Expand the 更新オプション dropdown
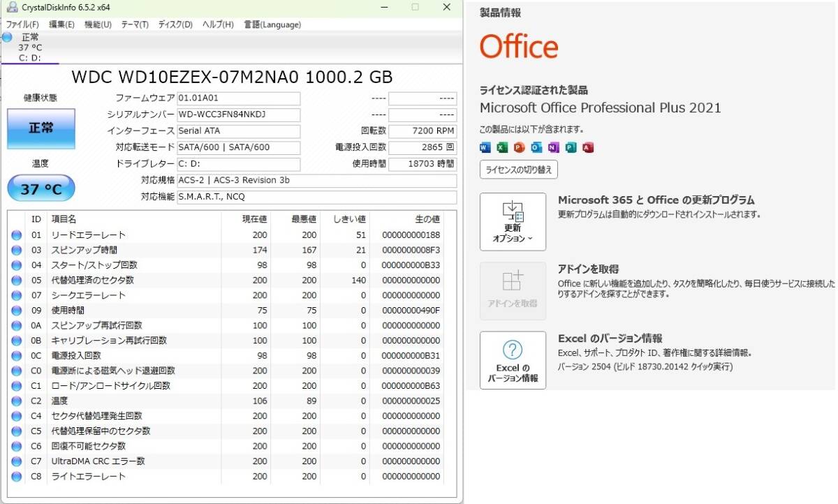The image size is (838, 504). (513, 222)
